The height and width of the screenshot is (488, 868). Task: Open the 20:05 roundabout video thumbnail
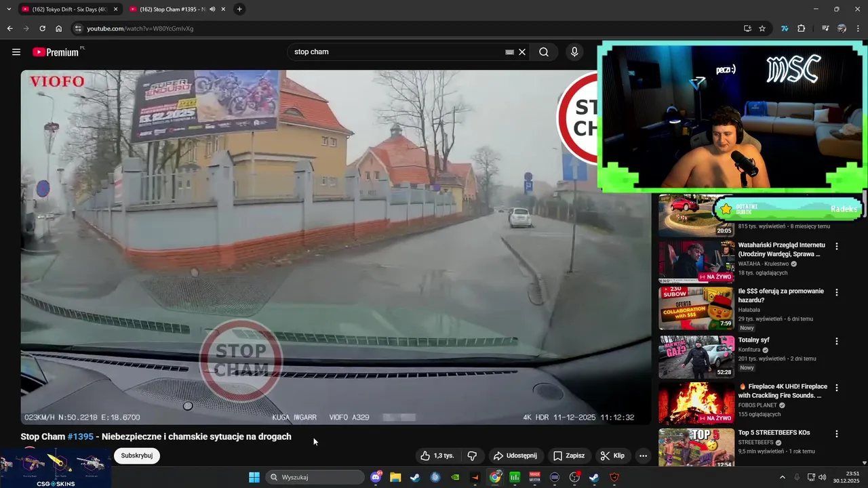(x=696, y=216)
